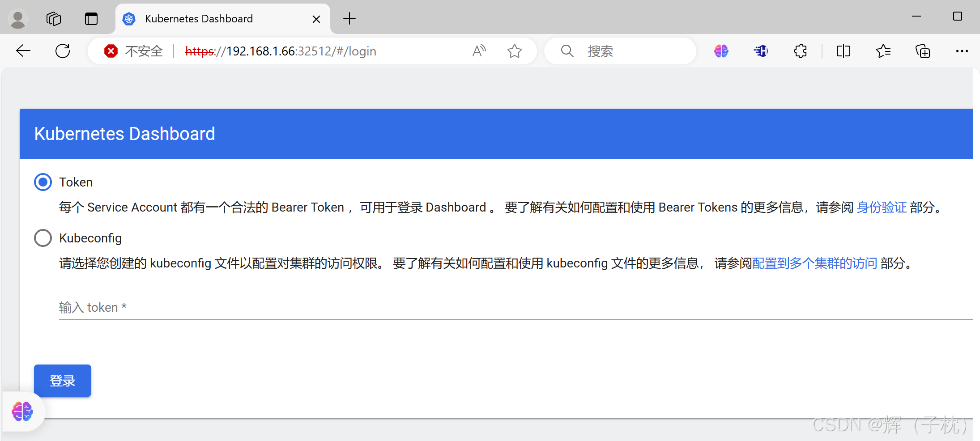
Task: Open the read aloud icon
Action: tap(479, 51)
